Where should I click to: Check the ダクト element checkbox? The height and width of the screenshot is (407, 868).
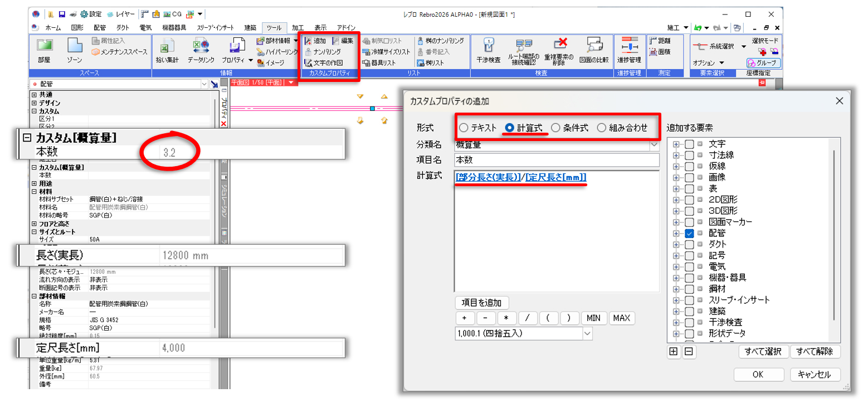(x=689, y=244)
